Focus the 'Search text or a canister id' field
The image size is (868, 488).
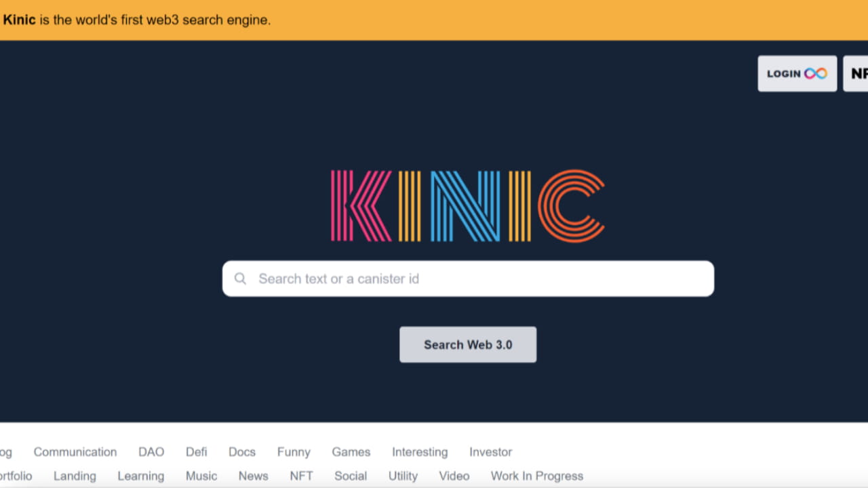click(468, 279)
